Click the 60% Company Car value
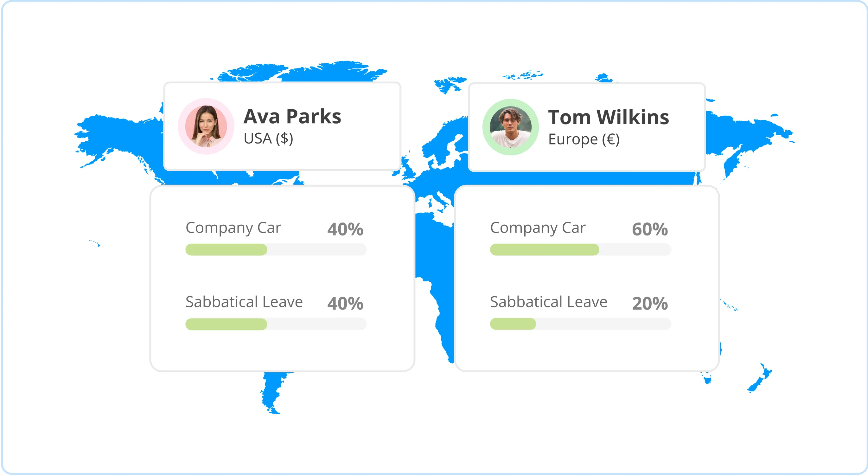The width and height of the screenshot is (868, 475). click(x=650, y=229)
